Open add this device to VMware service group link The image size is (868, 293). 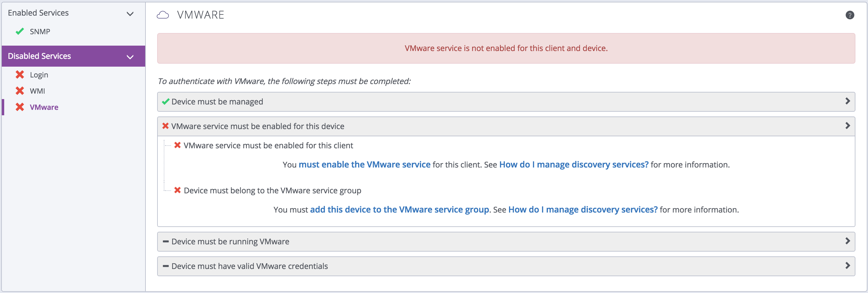pos(399,209)
